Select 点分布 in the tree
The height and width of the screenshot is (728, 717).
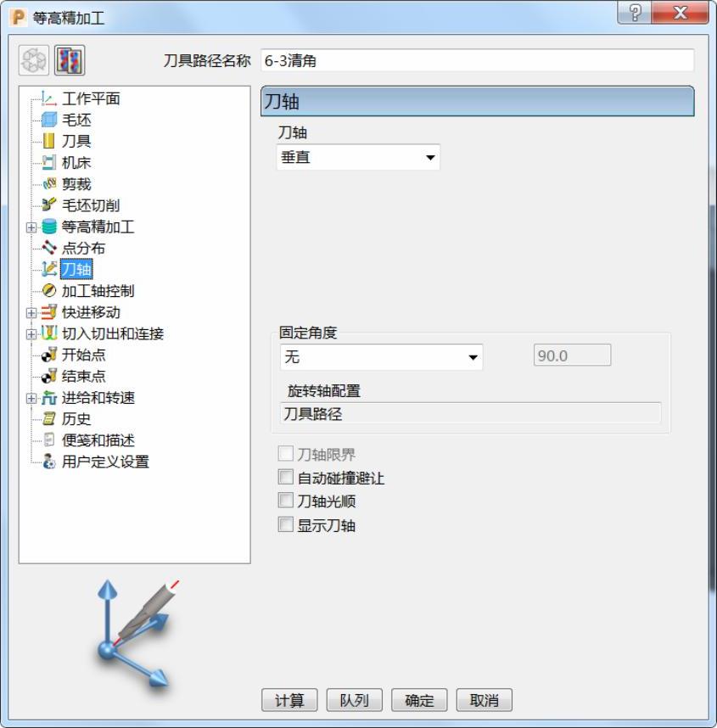point(83,249)
